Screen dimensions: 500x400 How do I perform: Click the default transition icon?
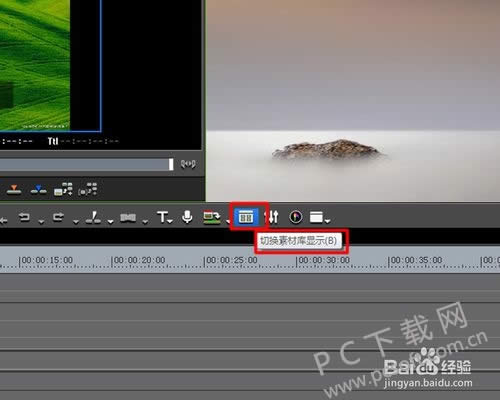click(128, 218)
